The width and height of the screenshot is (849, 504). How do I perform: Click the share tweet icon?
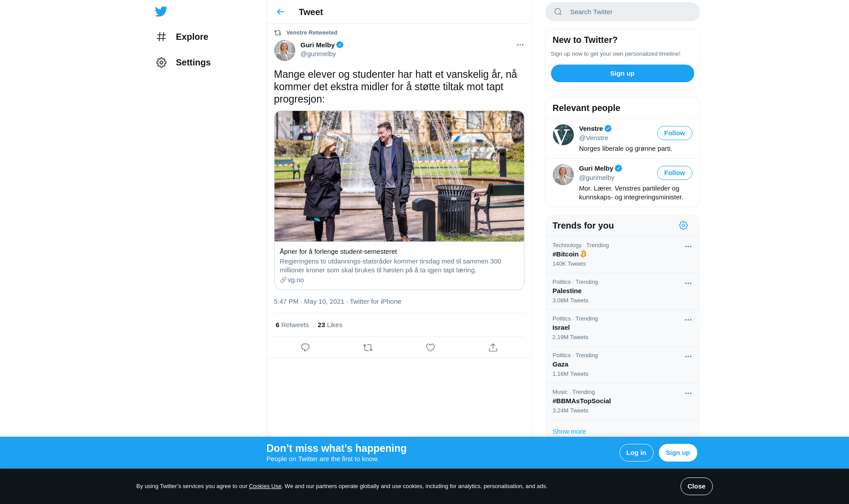click(493, 347)
